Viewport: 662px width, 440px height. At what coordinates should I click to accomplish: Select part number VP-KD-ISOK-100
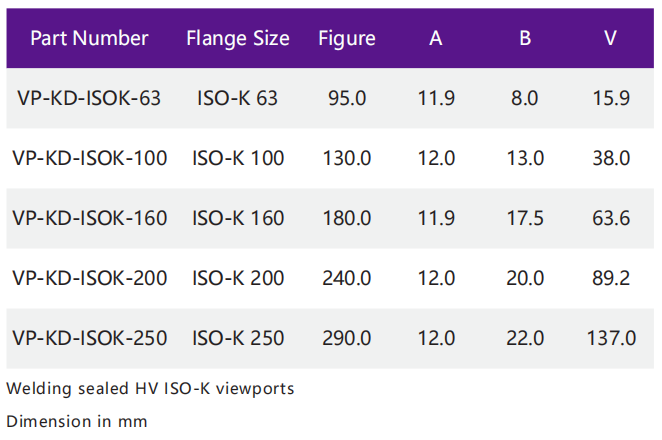click(89, 158)
